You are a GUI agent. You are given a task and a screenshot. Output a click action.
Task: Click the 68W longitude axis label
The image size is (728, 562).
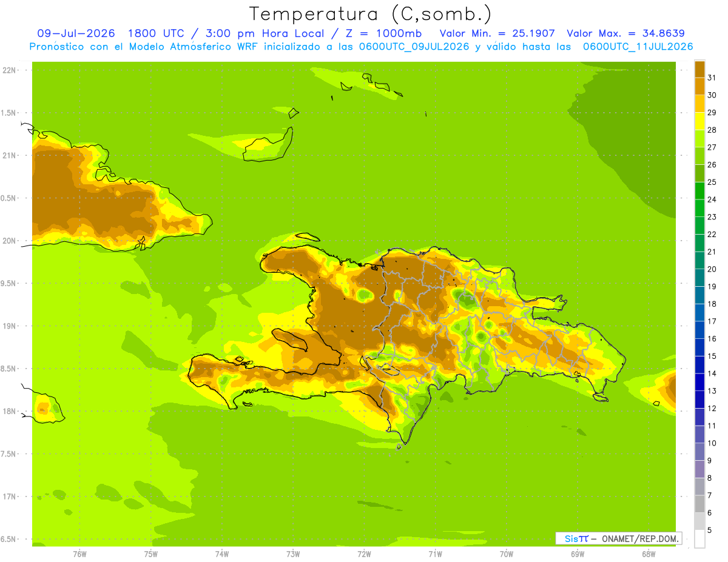[649, 554]
